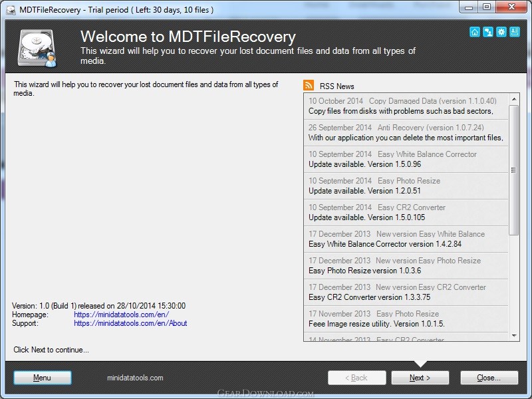The image size is (532, 399).
Task: Click the Home icon in the header
Action: pyautogui.click(x=475, y=32)
